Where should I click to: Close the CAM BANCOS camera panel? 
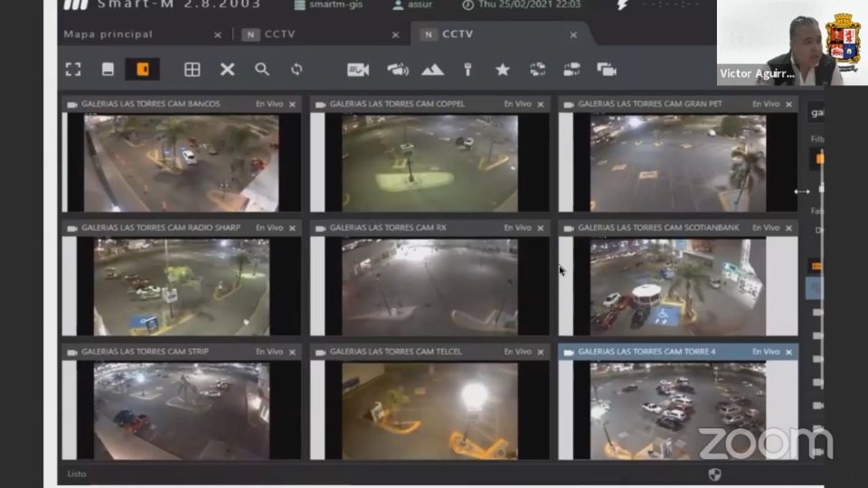pyautogui.click(x=292, y=105)
